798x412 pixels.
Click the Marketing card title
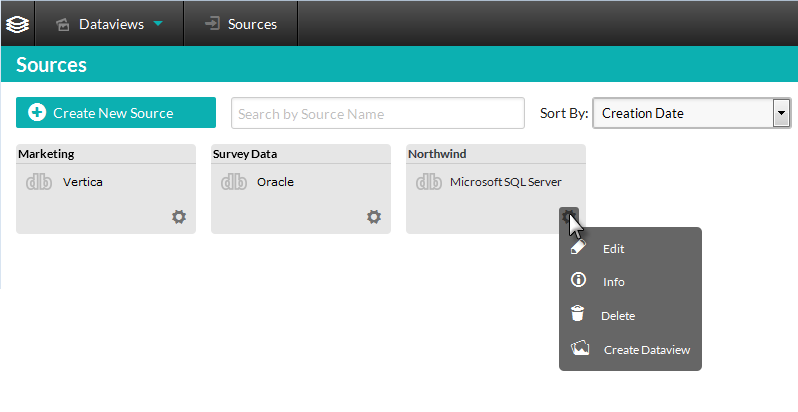[46, 154]
